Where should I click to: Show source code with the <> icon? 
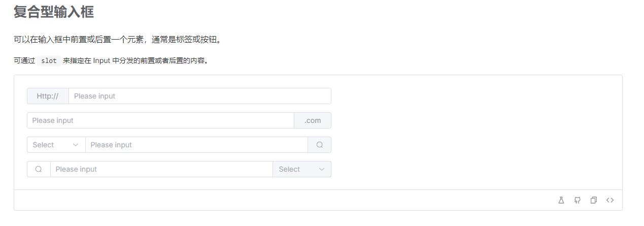(x=609, y=200)
